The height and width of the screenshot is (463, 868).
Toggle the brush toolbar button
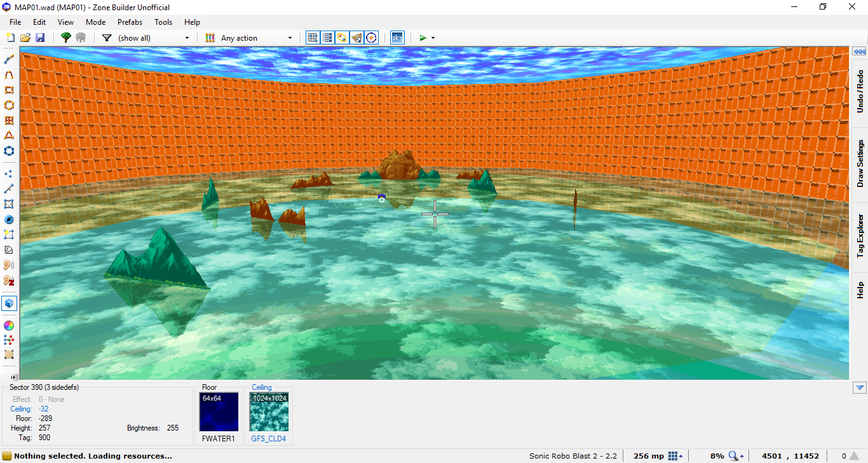click(356, 38)
